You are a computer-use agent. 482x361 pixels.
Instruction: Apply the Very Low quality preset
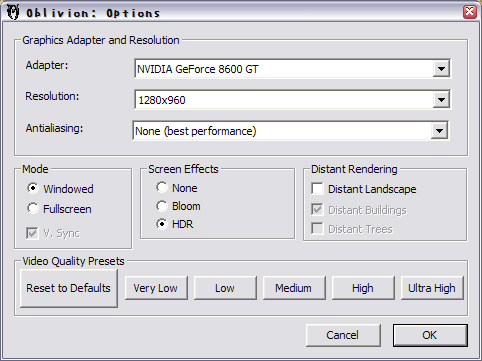coord(156,288)
